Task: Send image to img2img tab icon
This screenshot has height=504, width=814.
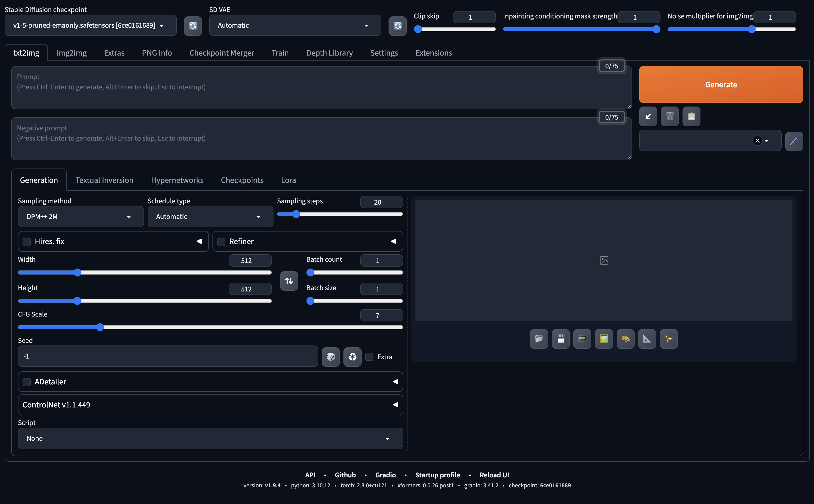Action: (x=604, y=339)
